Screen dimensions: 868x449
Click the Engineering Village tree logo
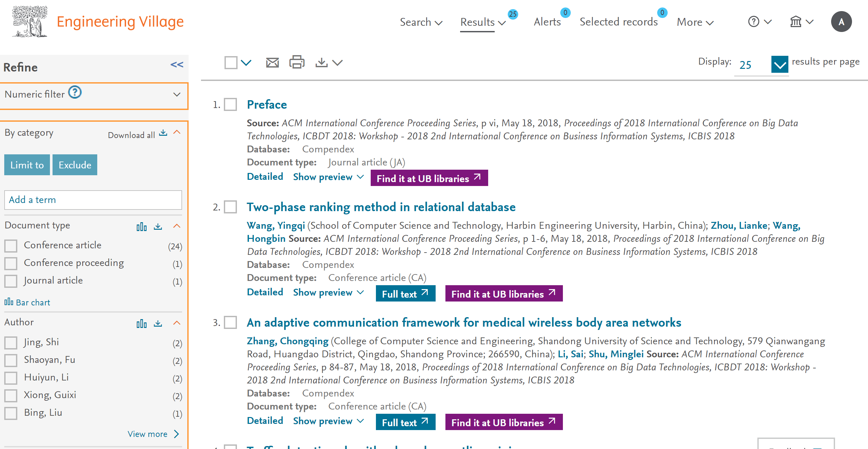click(x=30, y=21)
